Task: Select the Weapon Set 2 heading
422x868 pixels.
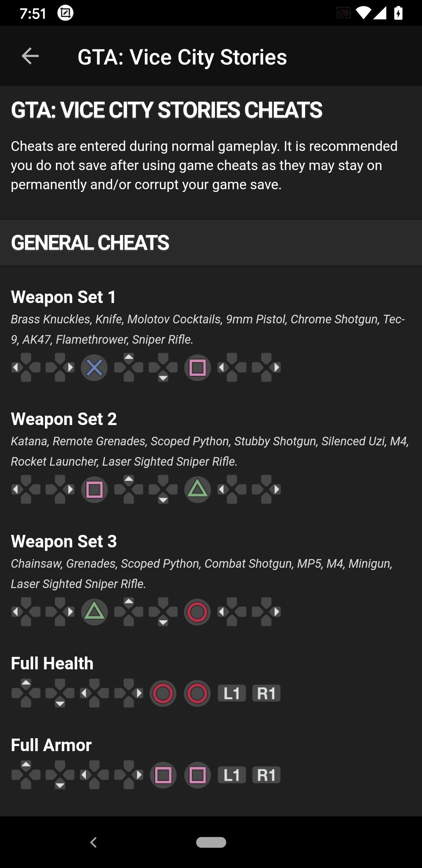Action: [64, 419]
